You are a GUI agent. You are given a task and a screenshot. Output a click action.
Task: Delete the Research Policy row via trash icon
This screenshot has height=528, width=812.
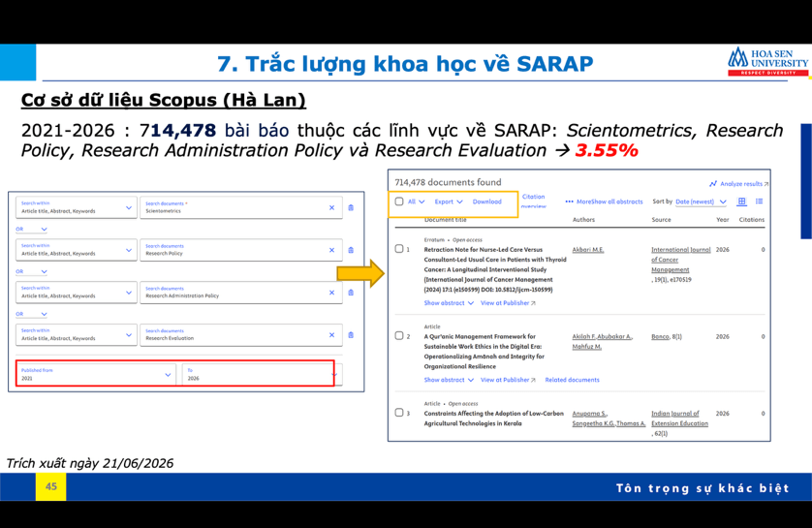(x=351, y=250)
